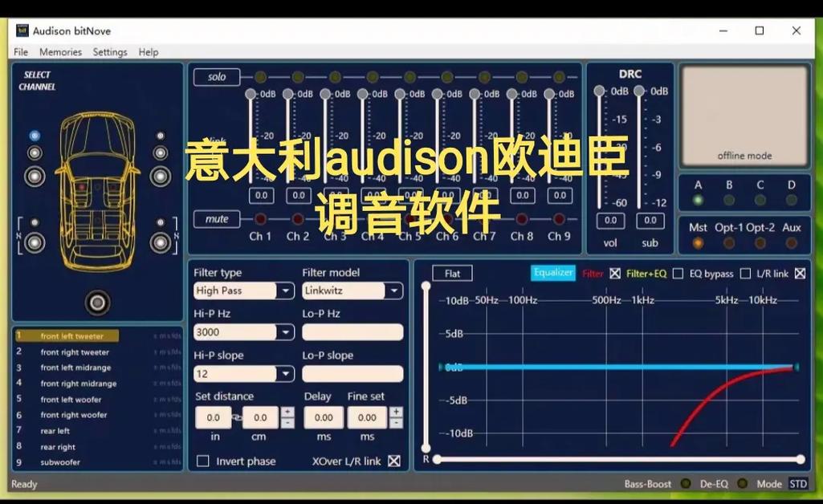Click the Lo-P Hz input field
The image size is (823, 504).
352,332
